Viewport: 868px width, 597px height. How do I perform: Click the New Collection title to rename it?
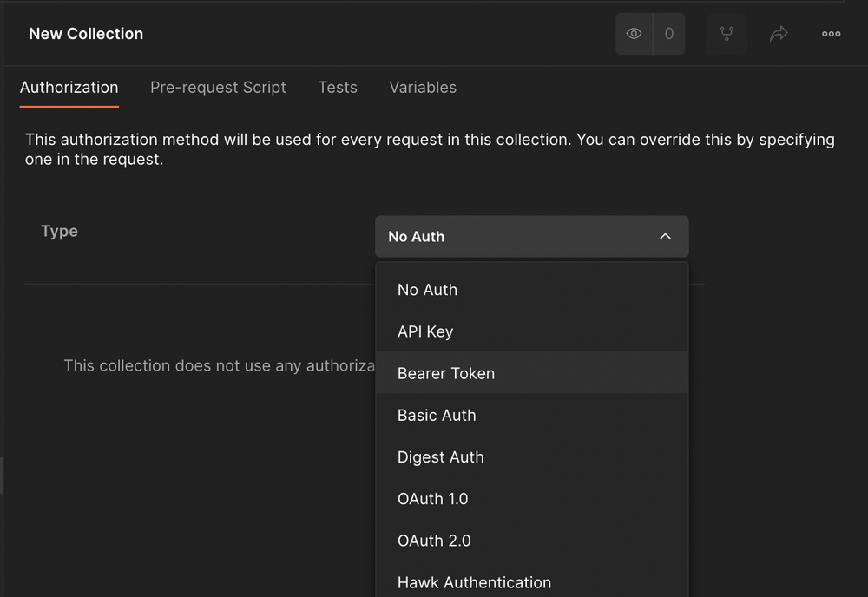86,33
